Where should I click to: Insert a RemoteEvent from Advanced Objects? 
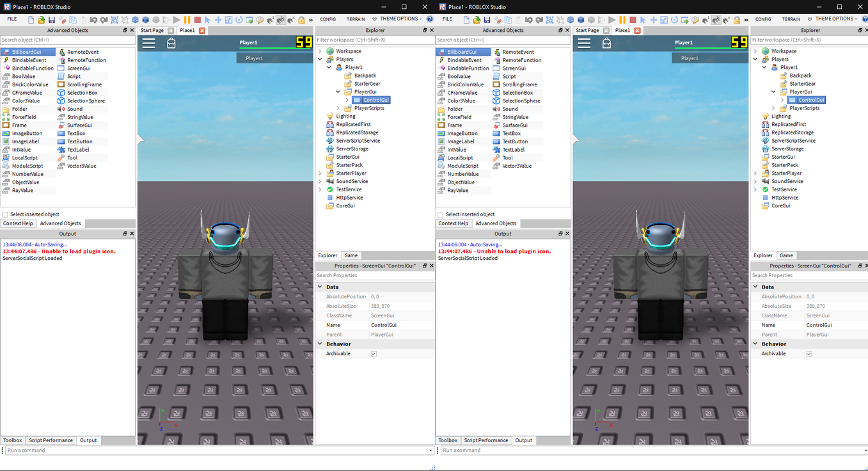82,51
